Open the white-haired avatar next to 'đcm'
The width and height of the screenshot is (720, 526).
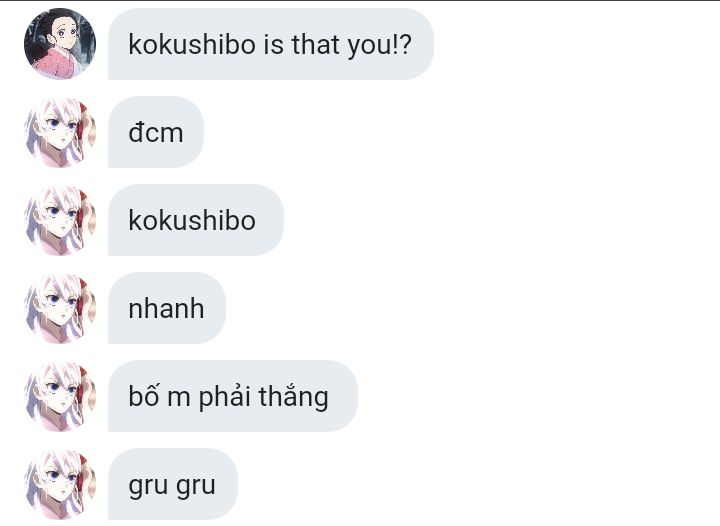[x=60, y=132]
